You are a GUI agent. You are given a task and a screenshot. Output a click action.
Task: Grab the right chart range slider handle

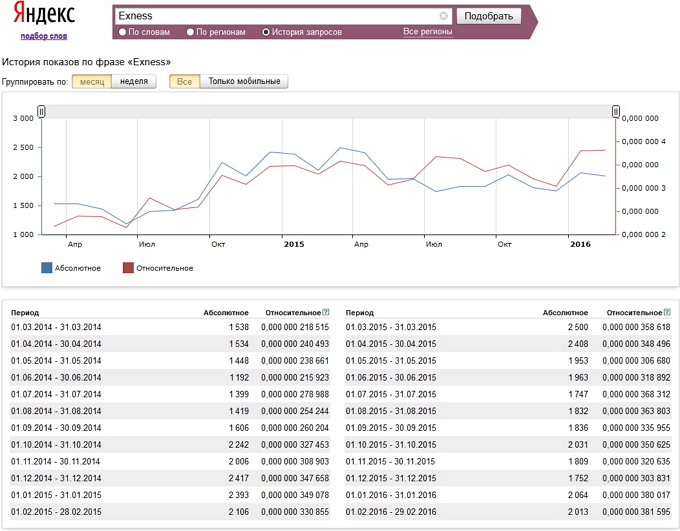[616, 111]
